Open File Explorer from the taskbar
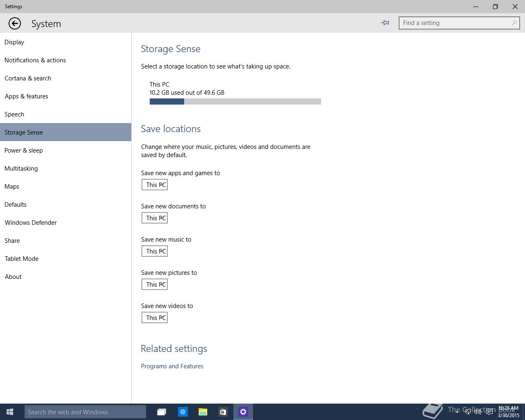This screenshot has width=525, height=420. (x=203, y=412)
